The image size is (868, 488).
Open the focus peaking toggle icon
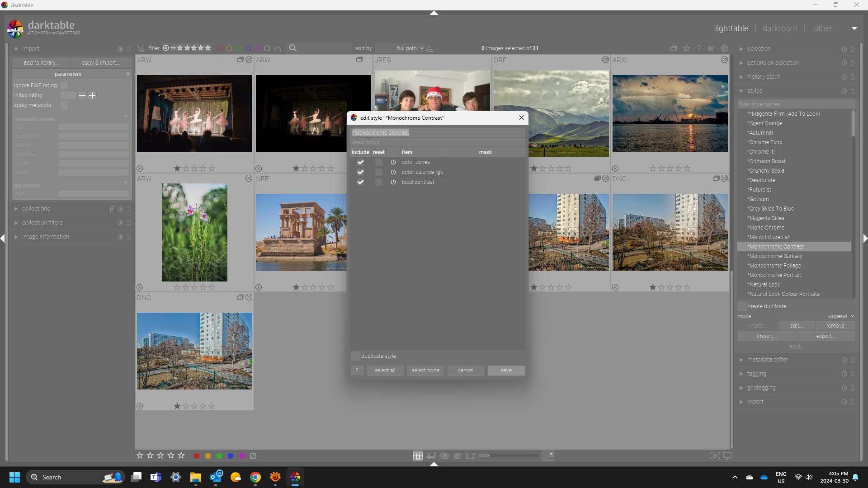click(715, 456)
